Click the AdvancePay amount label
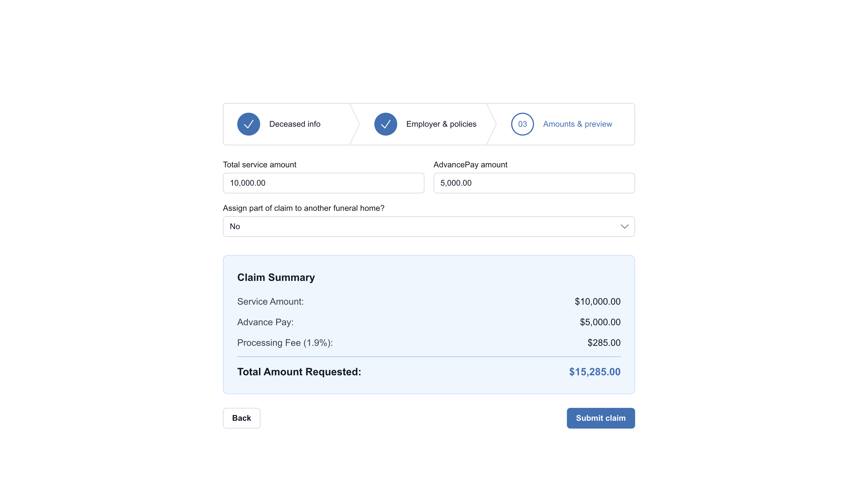854x504 pixels. coord(470,165)
